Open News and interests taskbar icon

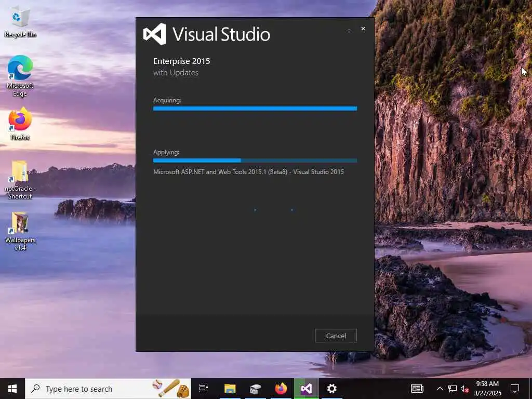click(417, 389)
